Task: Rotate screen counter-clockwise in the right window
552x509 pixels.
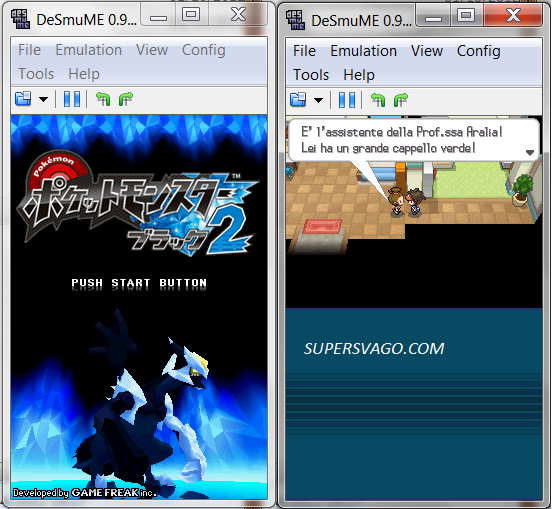Action: (x=378, y=100)
